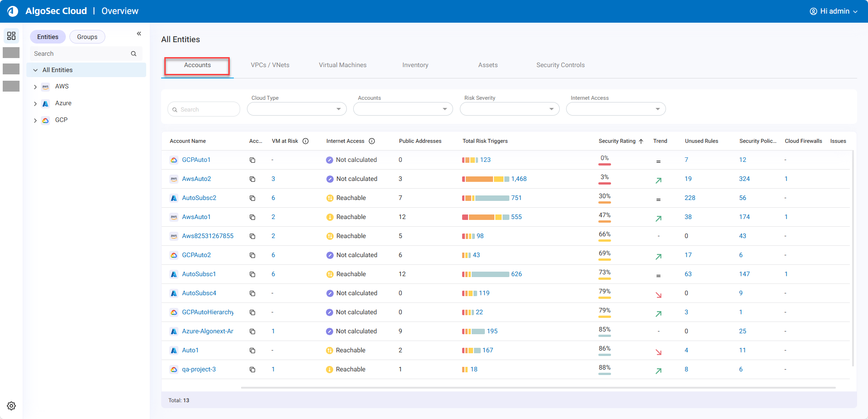This screenshot has height=419, width=868.
Task: Switch to the Groups toggle
Action: coord(87,37)
